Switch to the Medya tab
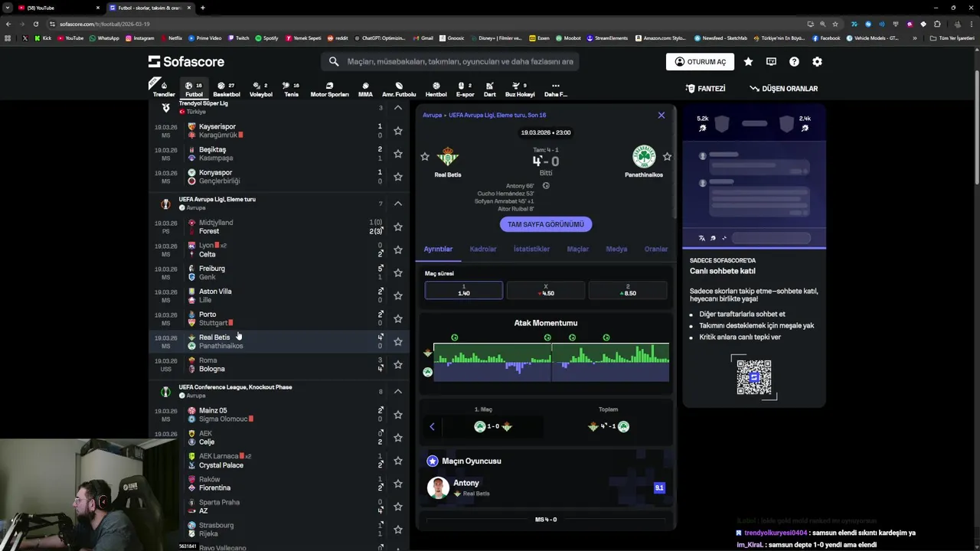 [x=616, y=249]
